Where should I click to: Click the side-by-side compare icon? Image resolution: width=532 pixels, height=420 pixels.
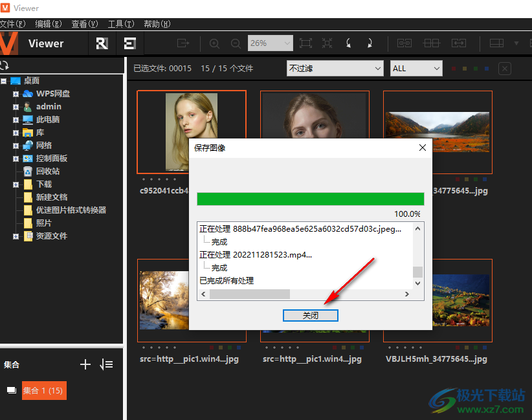tap(432, 43)
